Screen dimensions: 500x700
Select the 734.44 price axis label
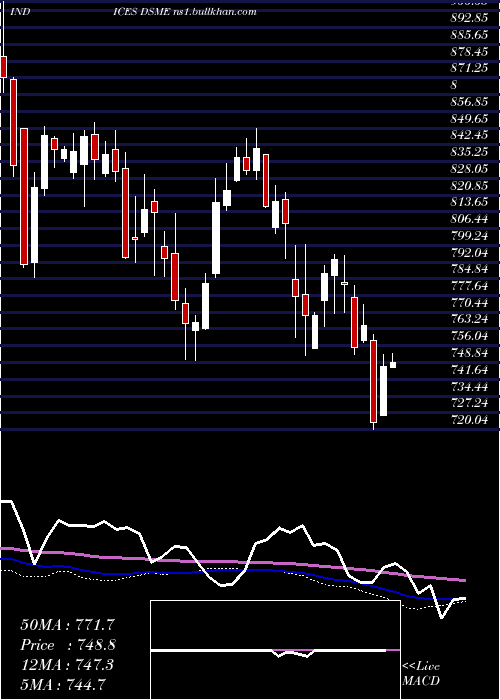(469, 386)
